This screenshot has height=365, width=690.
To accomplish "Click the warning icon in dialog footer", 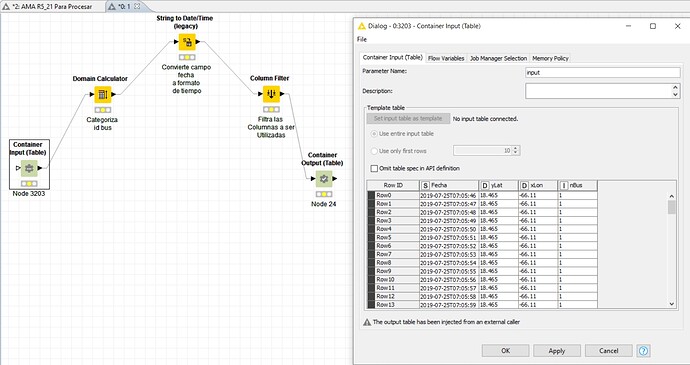I will tap(367, 322).
